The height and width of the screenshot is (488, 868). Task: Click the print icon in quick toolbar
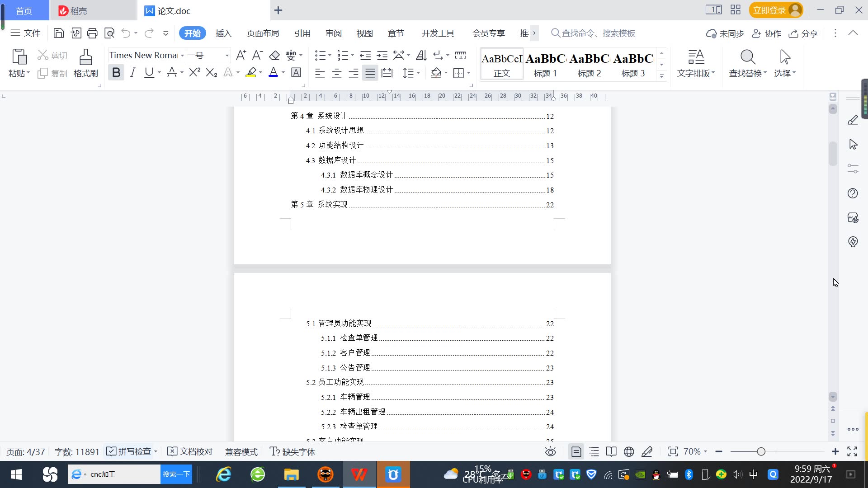[92, 33]
